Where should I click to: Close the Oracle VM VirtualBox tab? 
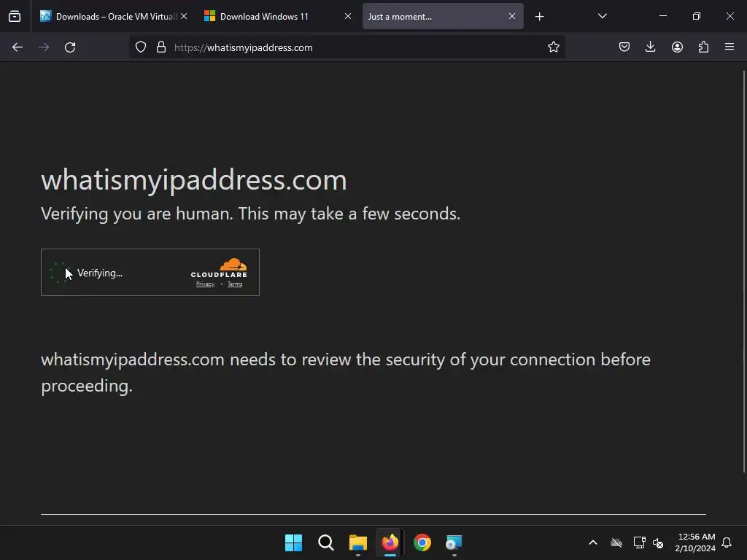[x=184, y=16]
